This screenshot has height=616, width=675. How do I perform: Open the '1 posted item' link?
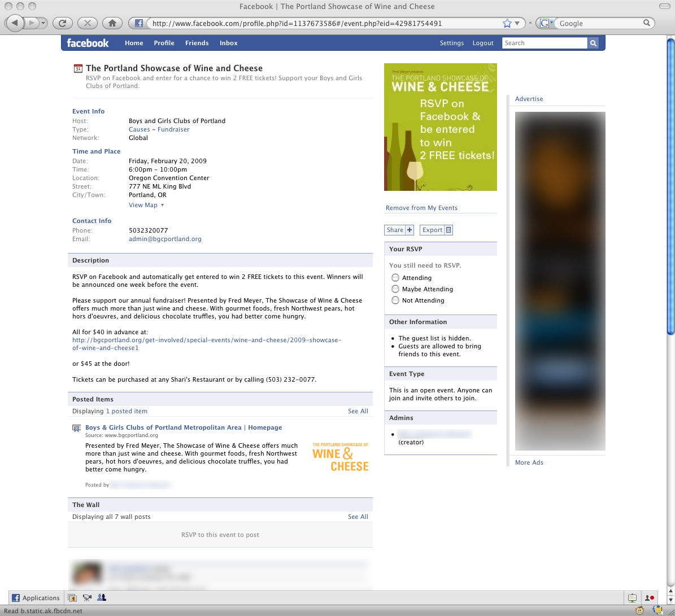[x=127, y=411]
